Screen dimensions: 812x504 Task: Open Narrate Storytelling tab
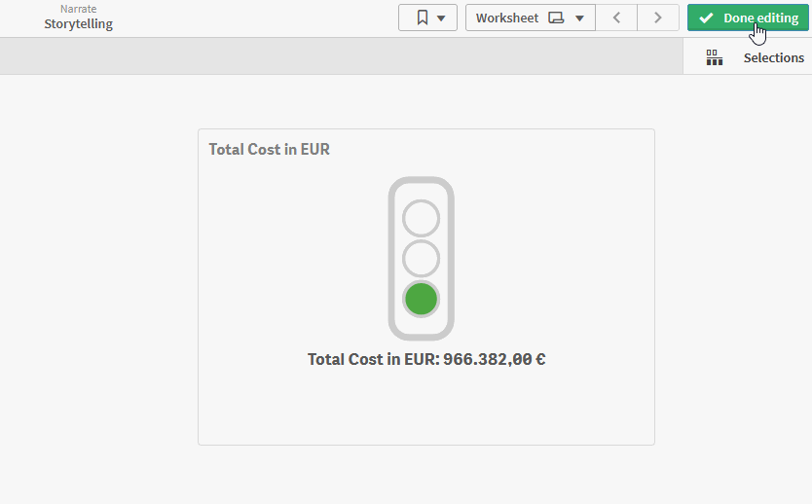pos(78,18)
